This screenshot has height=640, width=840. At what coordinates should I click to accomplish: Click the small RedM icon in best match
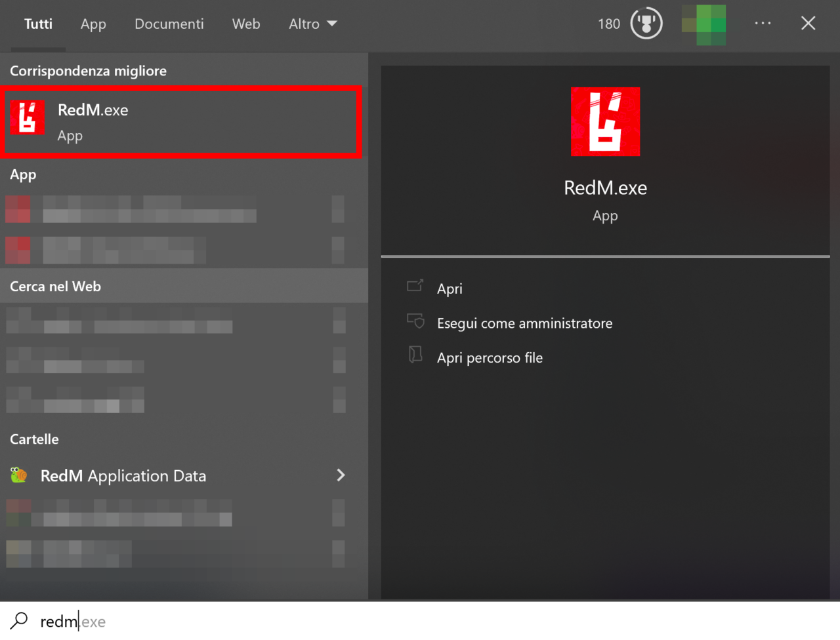pos(28,117)
